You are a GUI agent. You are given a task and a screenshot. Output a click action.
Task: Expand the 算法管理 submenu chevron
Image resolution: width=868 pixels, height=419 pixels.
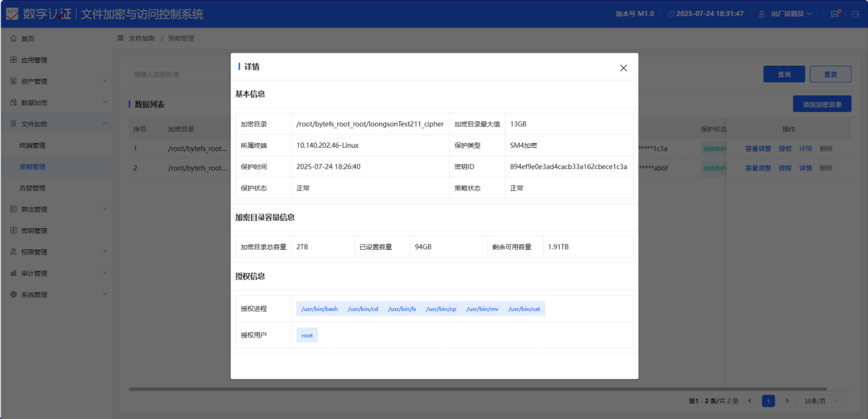[x=105, y=209]
